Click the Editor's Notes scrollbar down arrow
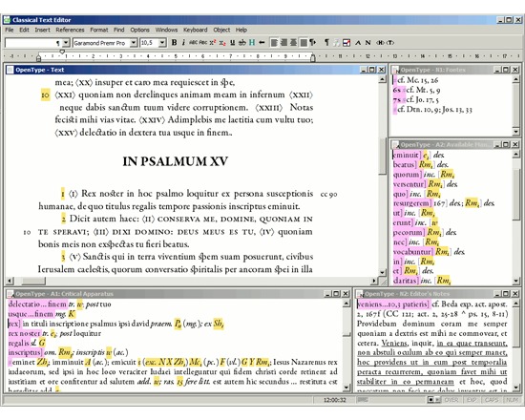 pos(516,388)
